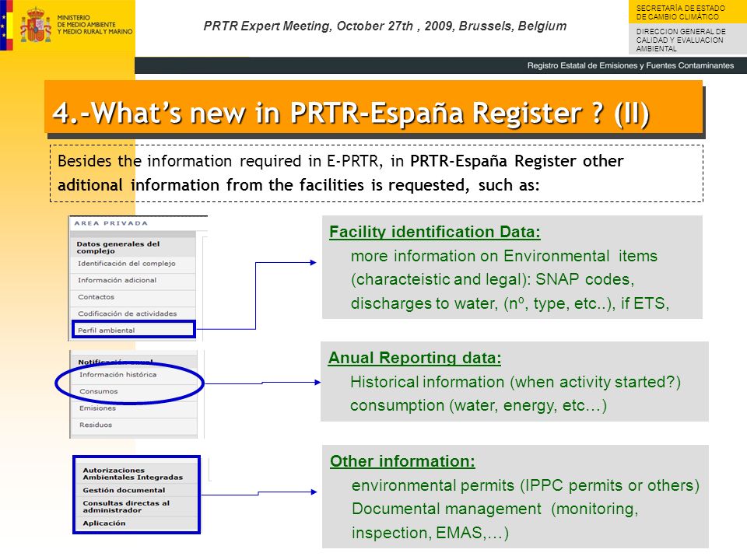This screenshot has height=560, width=747.
Task: Click text 'Besides the information required in E-PRTR'
Action: pyautogui.click(x=219, y=161)
